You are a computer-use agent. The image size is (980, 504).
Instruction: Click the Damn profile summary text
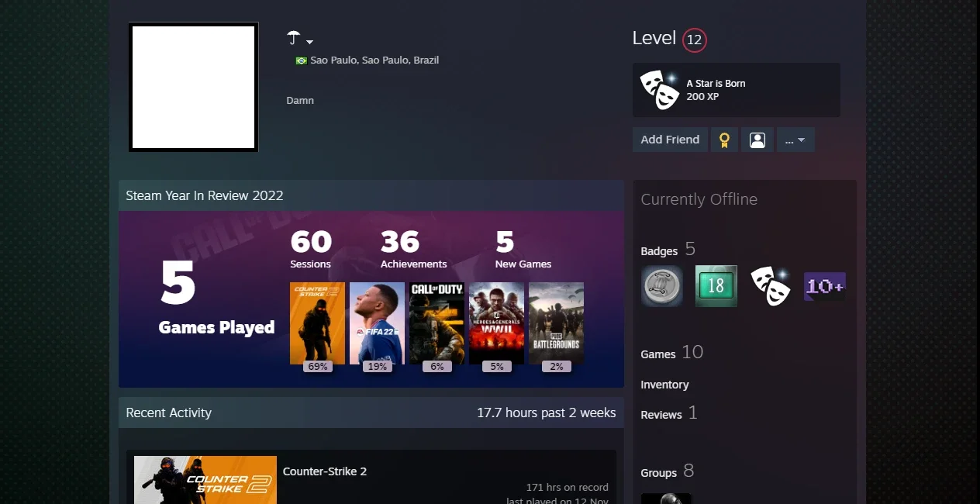(x=300, y=101)
